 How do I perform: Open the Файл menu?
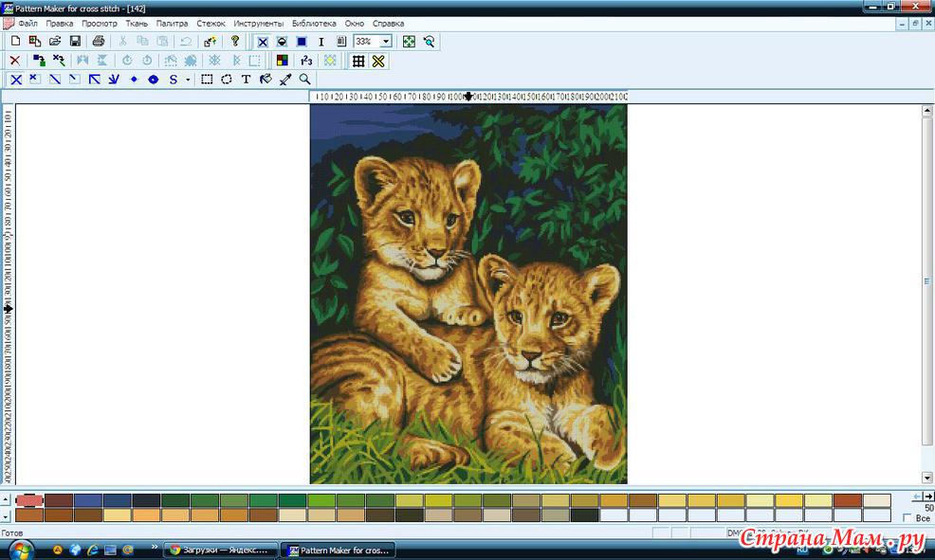click(28, 24)
